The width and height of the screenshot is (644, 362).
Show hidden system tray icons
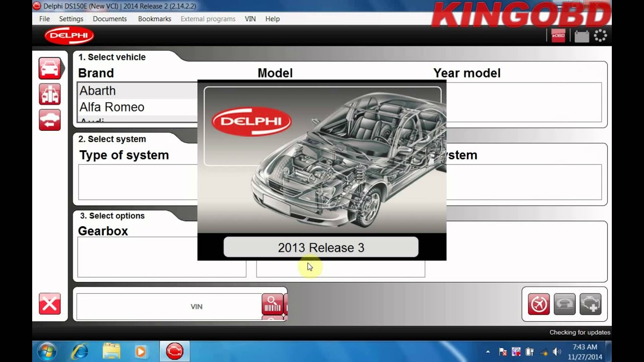tap(488, 352)
